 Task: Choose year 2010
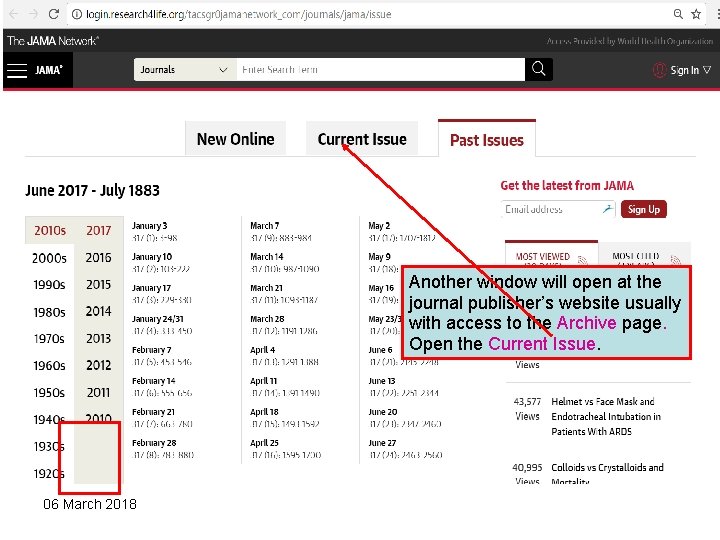tap(98, 418)
